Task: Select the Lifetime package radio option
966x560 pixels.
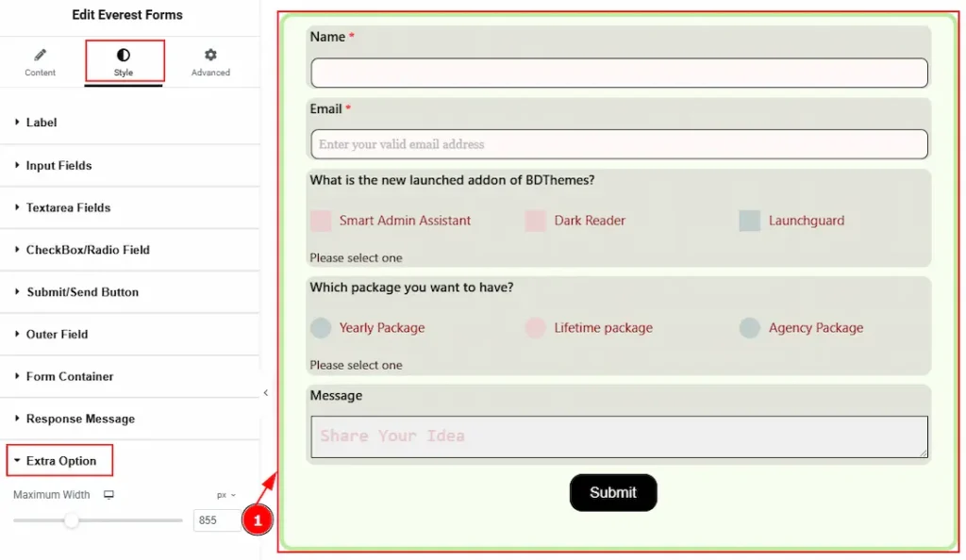Action: [536, 328]
